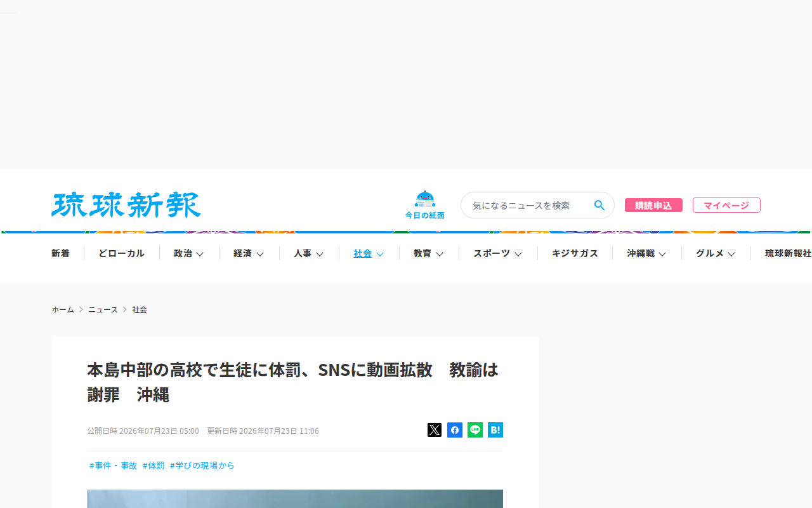Bookmark article with Hatena B! icon
812x508 pixels.
495,430
